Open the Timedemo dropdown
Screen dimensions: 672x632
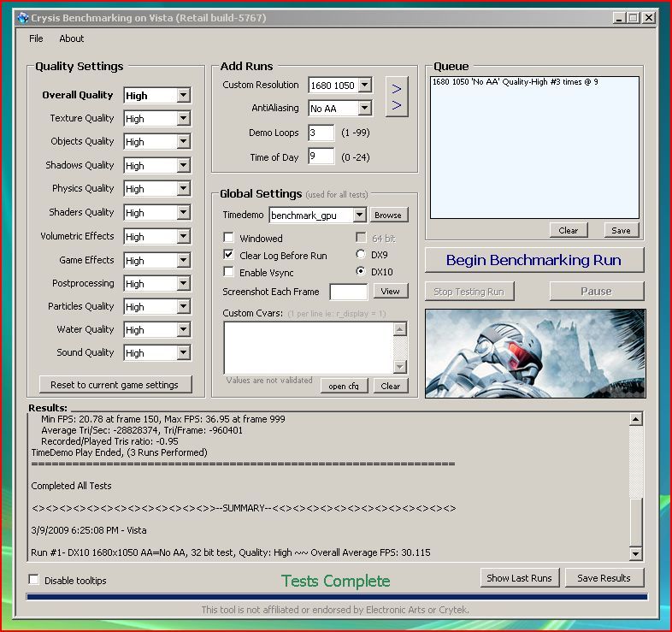point(359,215)
